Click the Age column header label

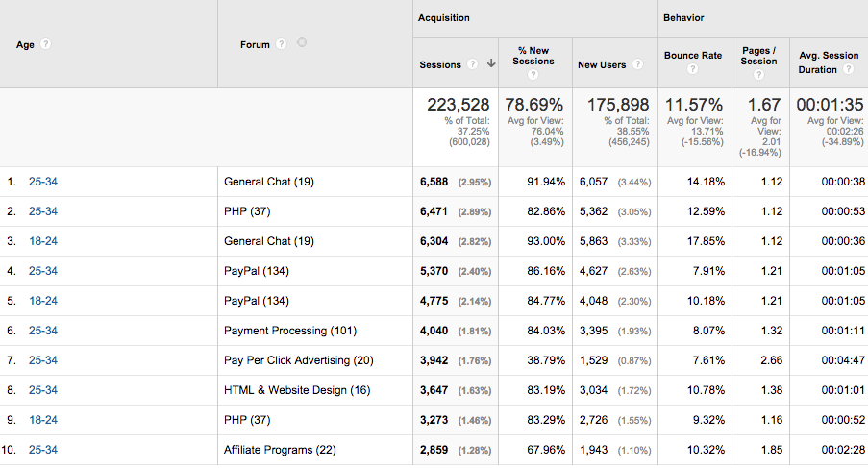point(25,44)
